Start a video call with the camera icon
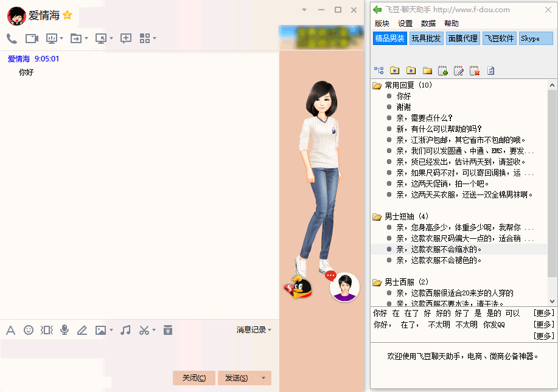The image size is (558, 392). pyautogui.click(x=32, y=38)
